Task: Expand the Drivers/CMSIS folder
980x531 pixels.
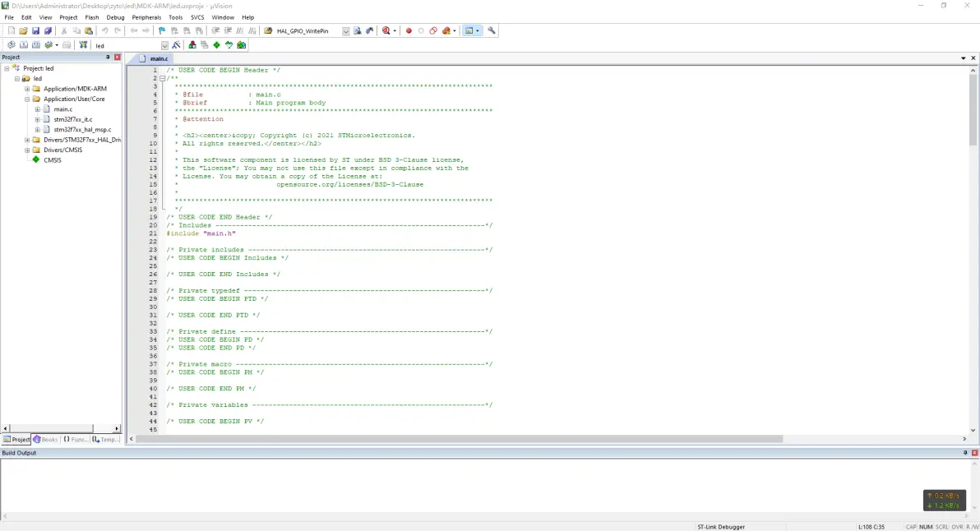Action: pos(27,150)
